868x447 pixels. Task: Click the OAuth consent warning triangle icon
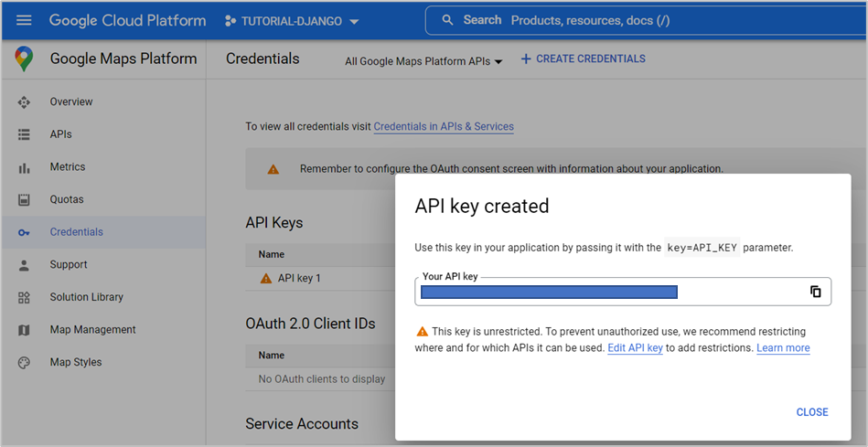coord(273,169)
